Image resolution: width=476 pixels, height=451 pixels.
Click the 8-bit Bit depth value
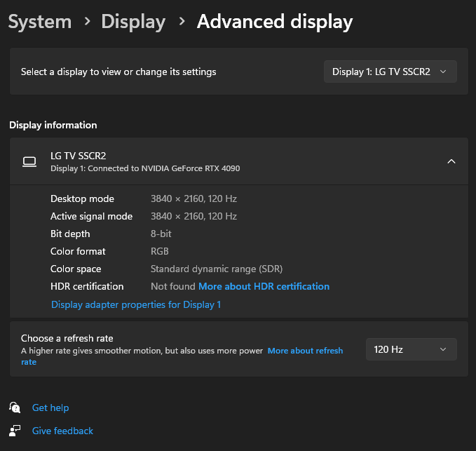coord(161,234)
